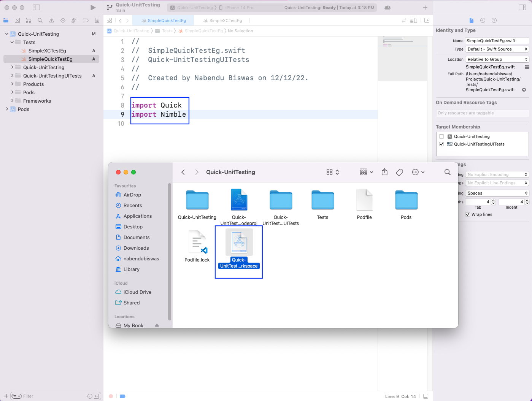
Task: Enable code review mode arrows
Action: 404,21
